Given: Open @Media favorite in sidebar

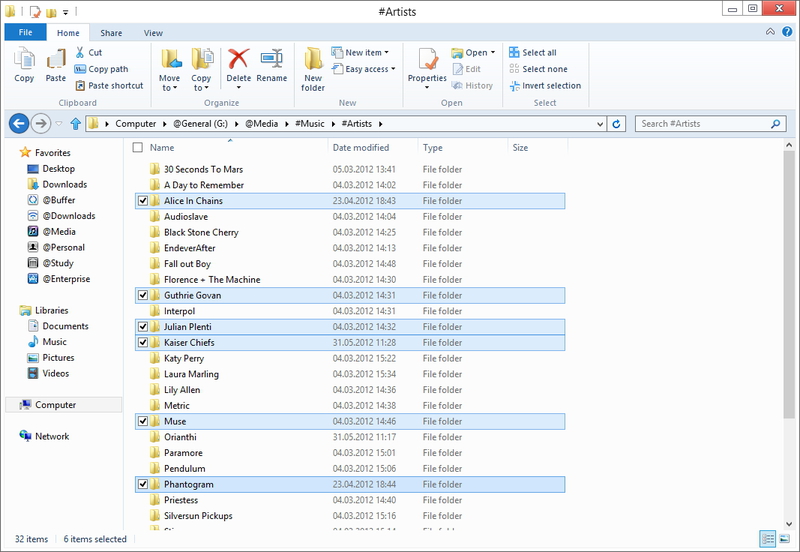Looking at the screenshot, I should [x=52, y=232].
